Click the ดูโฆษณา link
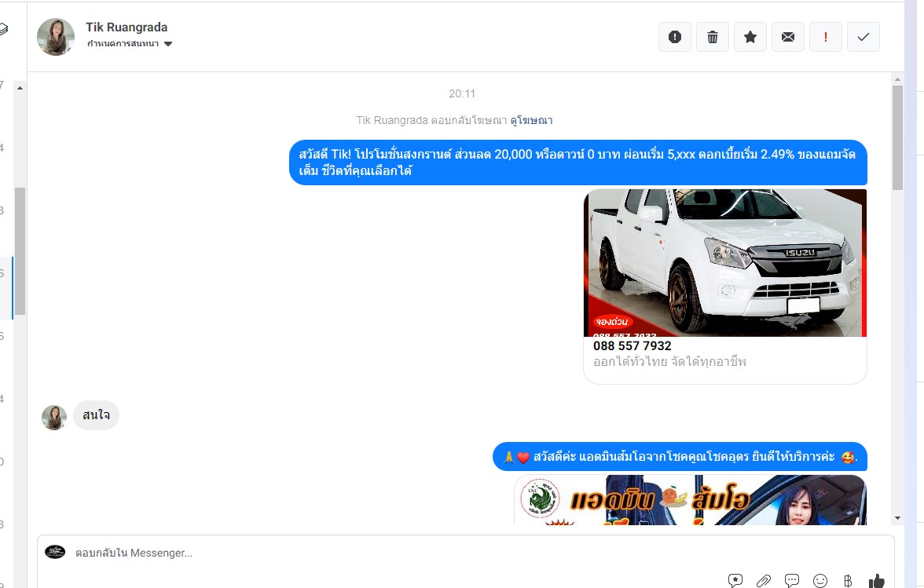 tap(531, 120)
